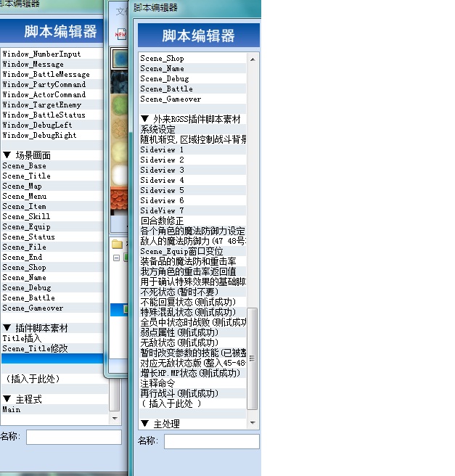Focus the 名称 input field in left editor
The height and width of the screenshot is (476, 455).
point(74,437)
